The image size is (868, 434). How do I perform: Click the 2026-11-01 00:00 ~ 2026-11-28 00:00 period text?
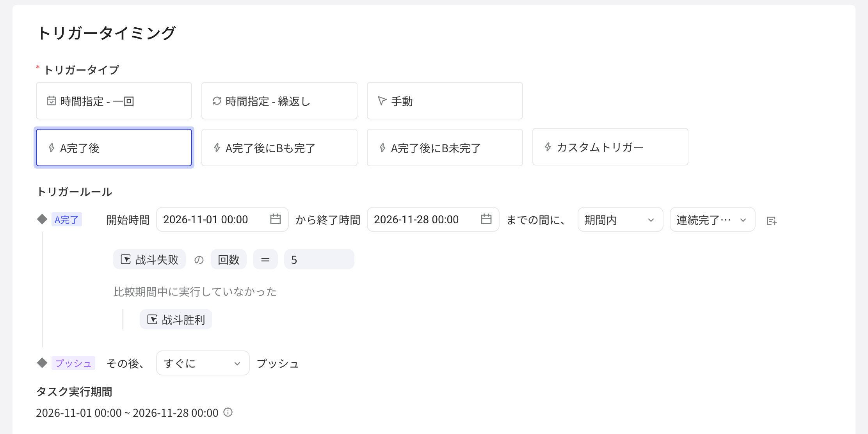127,413
